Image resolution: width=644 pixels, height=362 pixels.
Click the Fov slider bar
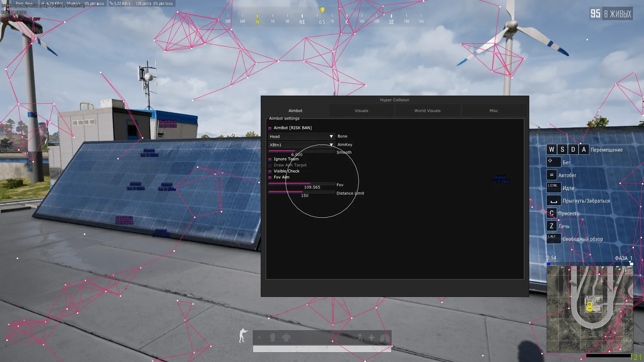301,184
